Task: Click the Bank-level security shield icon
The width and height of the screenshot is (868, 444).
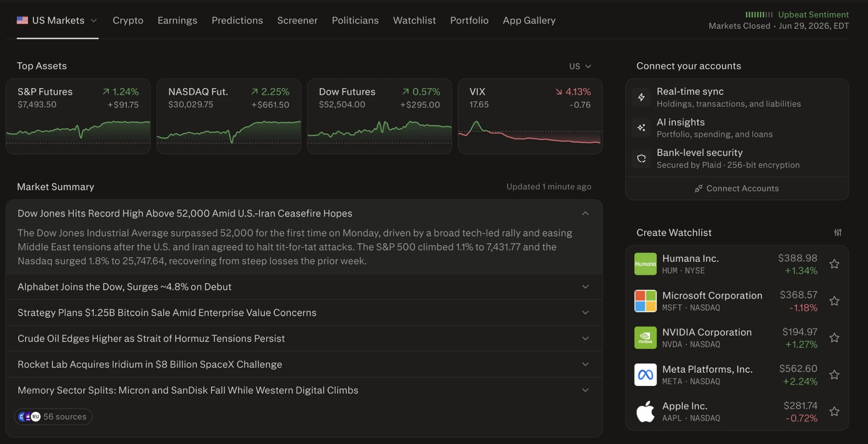Action: [641, 158]
